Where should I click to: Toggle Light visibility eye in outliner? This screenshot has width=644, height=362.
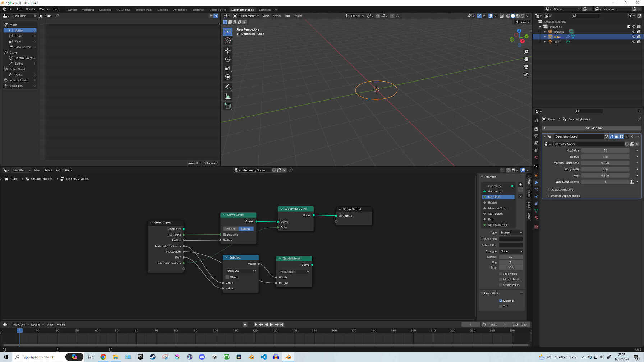634,42
